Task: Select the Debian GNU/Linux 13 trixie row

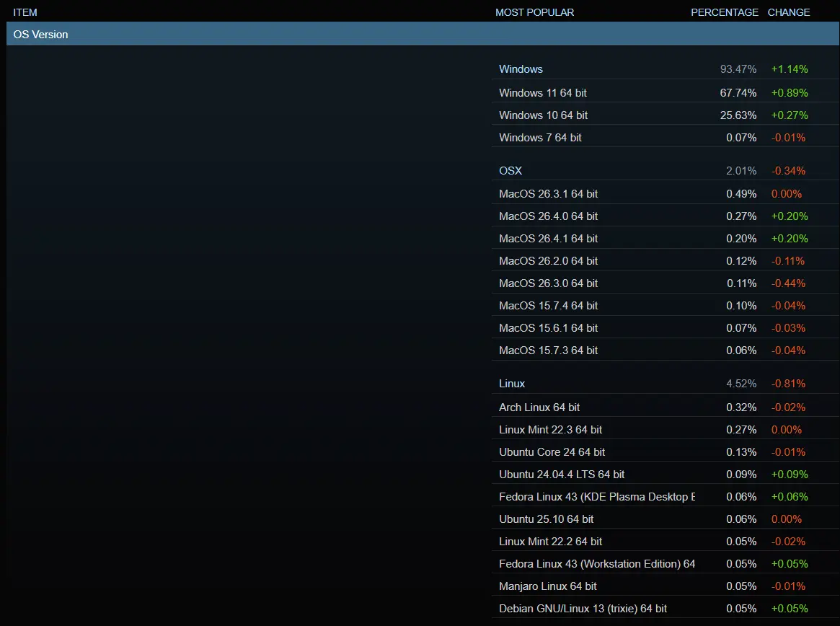Action: (666, 608)
